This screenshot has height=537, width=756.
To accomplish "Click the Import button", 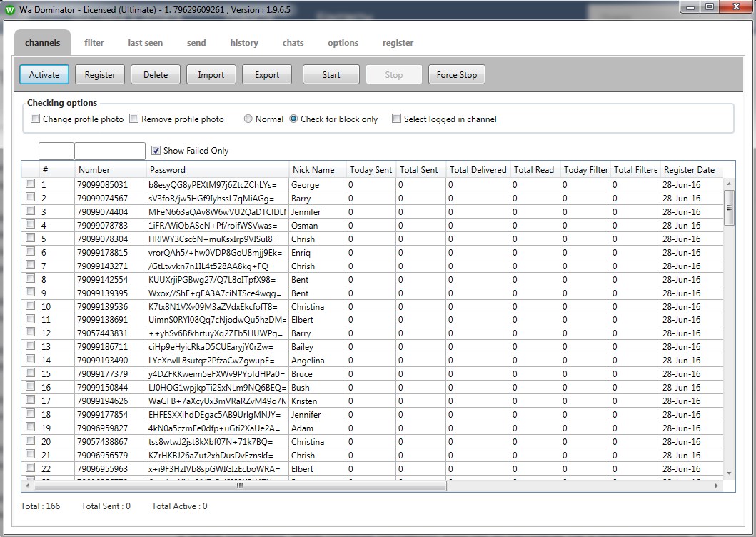I will [x=211, y=75].
